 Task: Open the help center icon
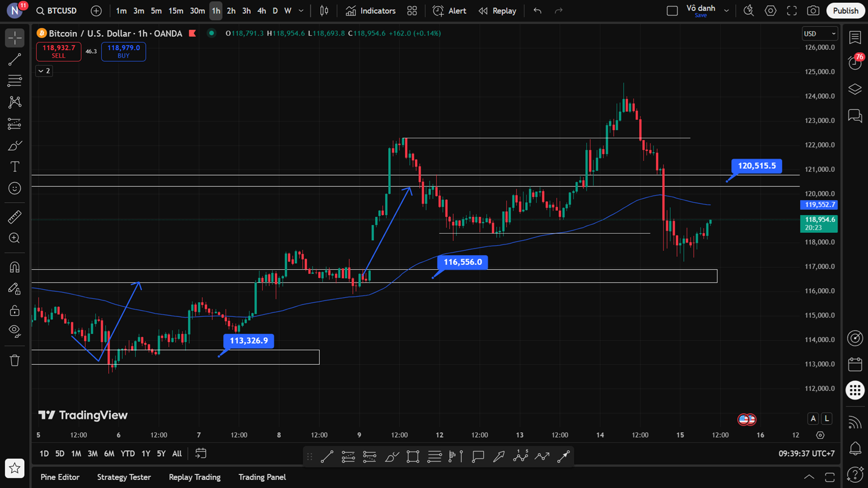(855, 473)
